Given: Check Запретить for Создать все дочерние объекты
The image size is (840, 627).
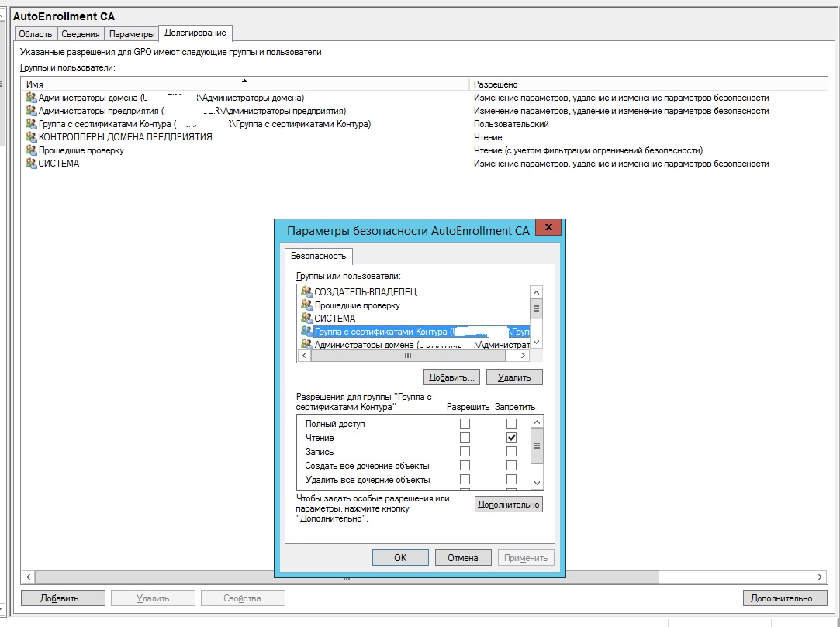Looking at the screenshot, I should (x=512, y=465).
